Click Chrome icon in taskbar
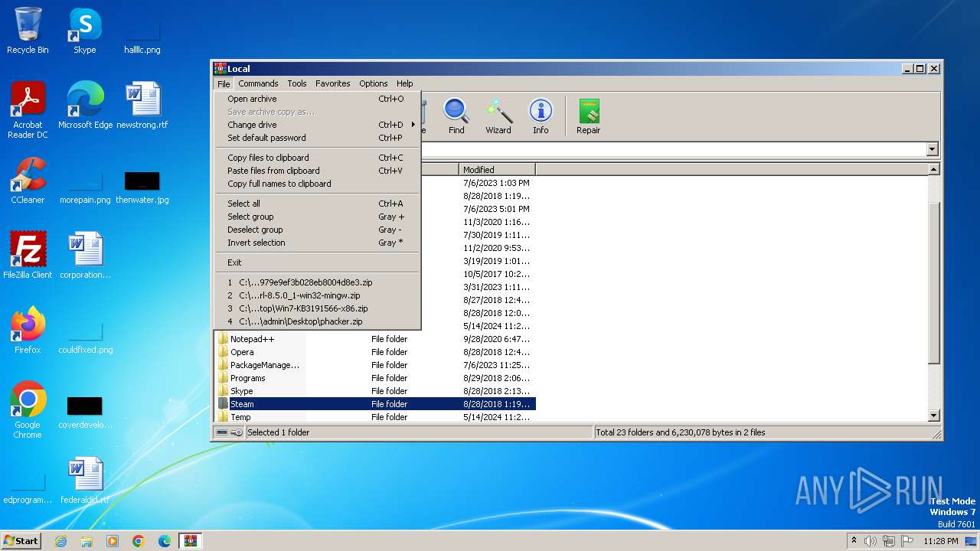This screenshot has height=551, width=980. coord(139,541)
